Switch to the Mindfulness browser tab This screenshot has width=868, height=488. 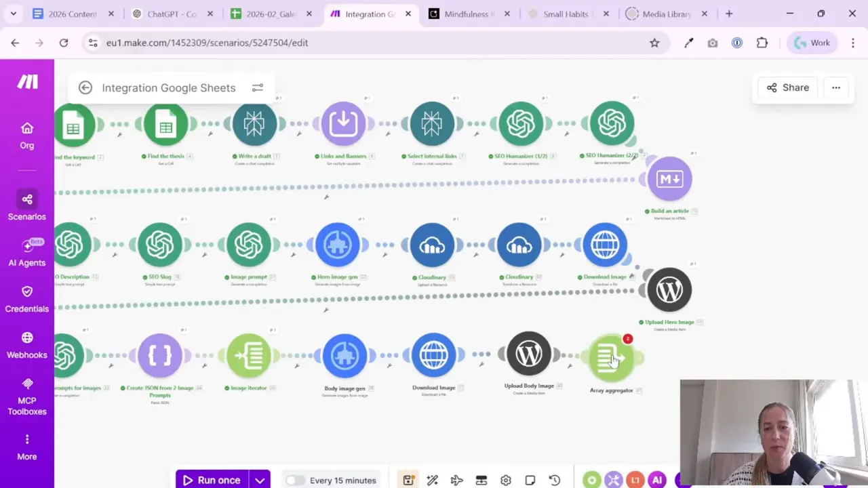click(469, 14)
